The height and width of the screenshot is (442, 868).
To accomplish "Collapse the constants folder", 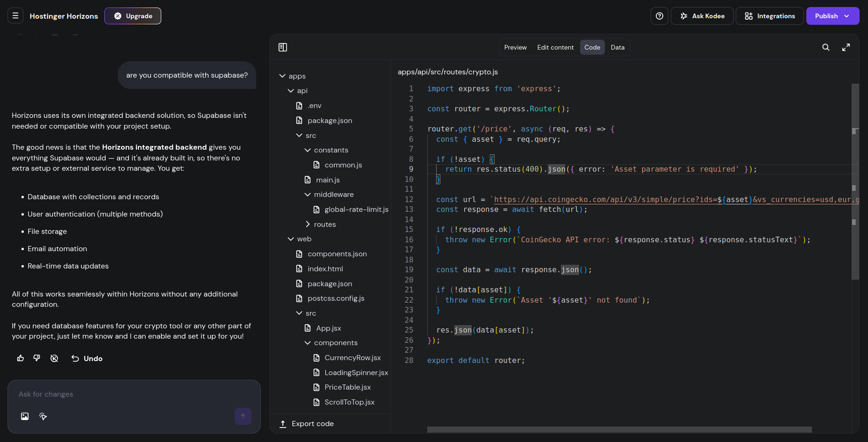I will (326, 150).
